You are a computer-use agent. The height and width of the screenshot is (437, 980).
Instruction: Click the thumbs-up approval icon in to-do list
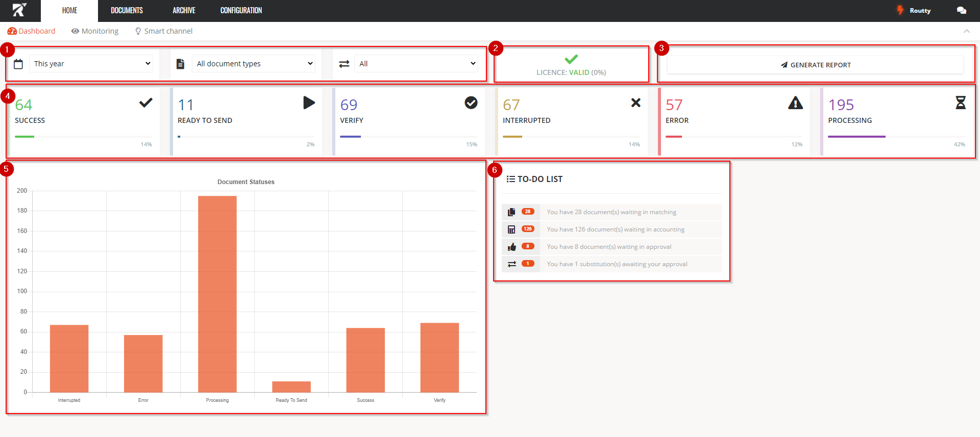click(511, 247)
